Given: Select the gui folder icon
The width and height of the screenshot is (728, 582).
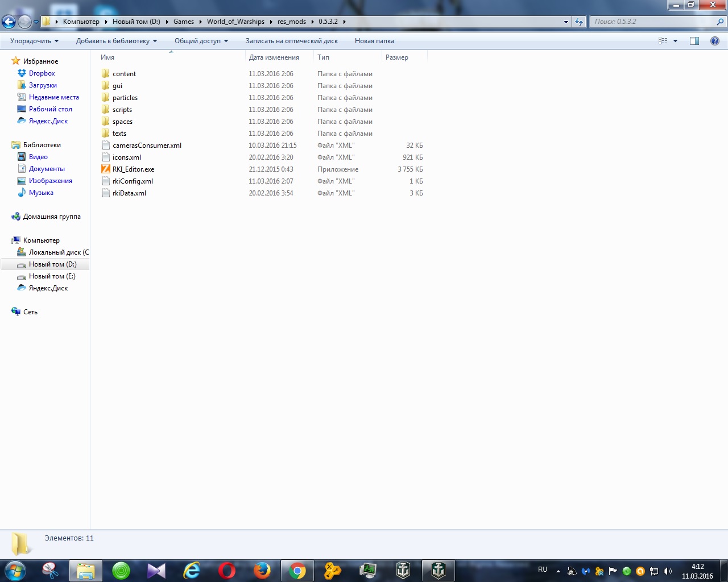Looking at the screenshot, I should coord(105,86).
